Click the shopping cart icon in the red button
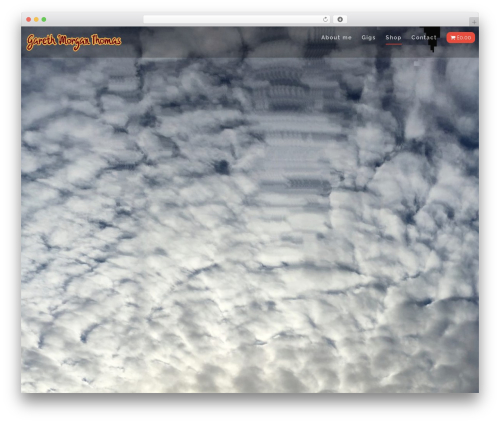Image resolution: width=500 pixels, height=423 pixels. [453, 38]
